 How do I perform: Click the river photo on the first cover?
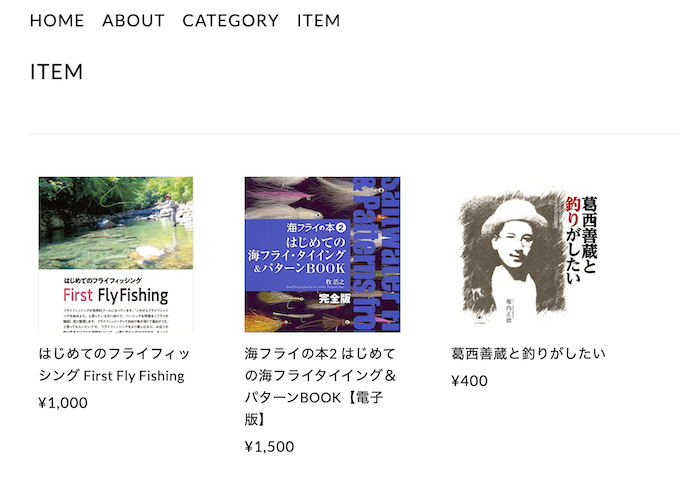click(x=116, y=220)
